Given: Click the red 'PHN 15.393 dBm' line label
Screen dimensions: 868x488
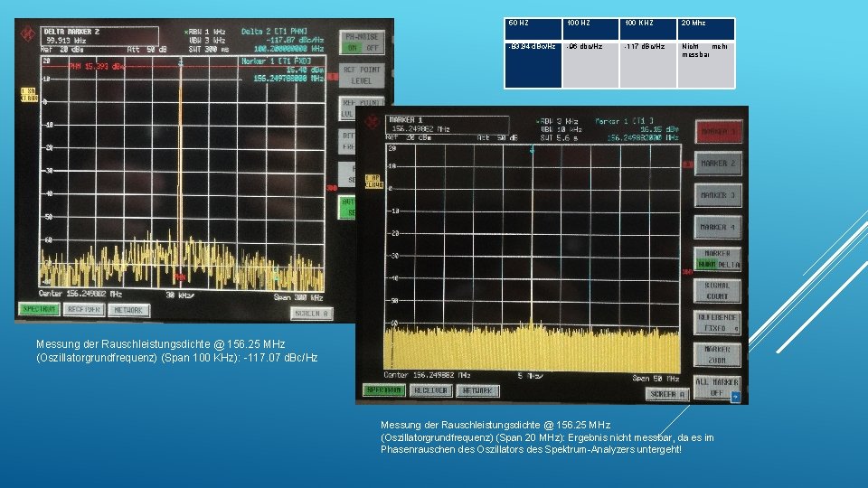Looking at the screenshot, I should 97,66.
